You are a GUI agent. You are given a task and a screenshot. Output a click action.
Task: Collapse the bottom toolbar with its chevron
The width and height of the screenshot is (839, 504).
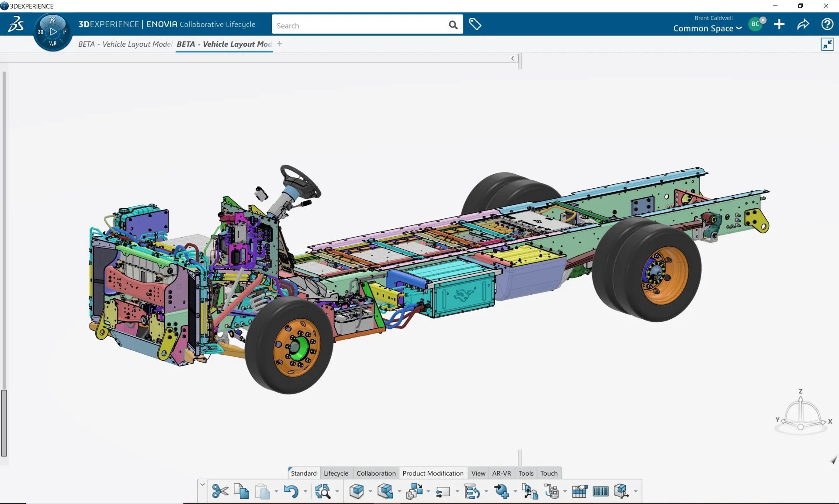click(x=202, y=484)
